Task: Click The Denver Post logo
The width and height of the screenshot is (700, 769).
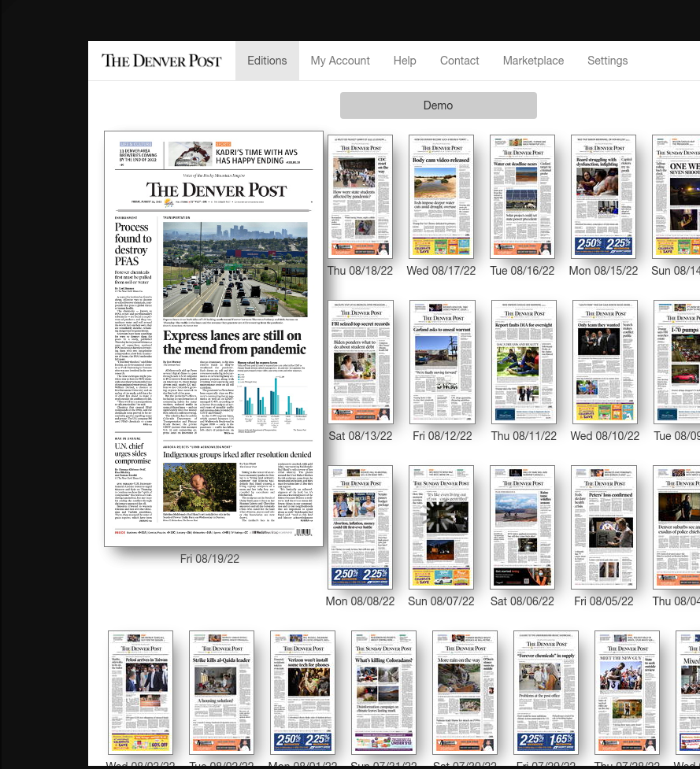Action: [x=161, y=61]
